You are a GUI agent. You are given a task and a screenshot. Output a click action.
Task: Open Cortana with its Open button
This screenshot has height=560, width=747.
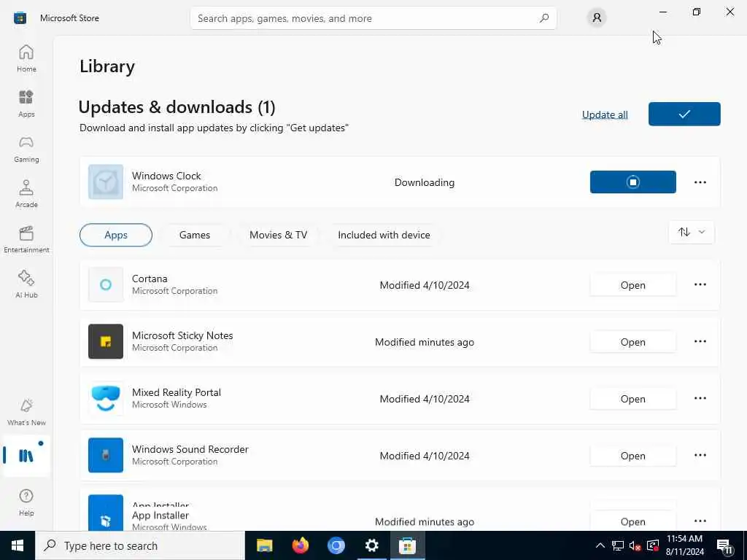[632, 285]
